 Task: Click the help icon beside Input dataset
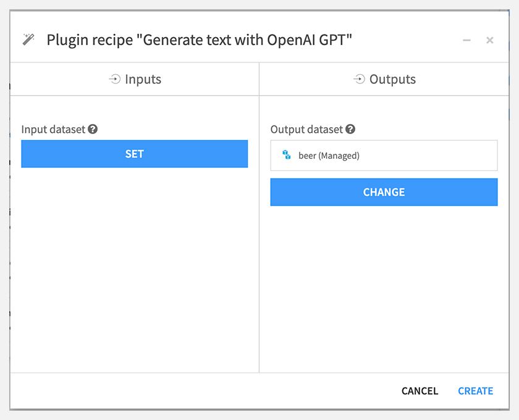click(93, 129)
